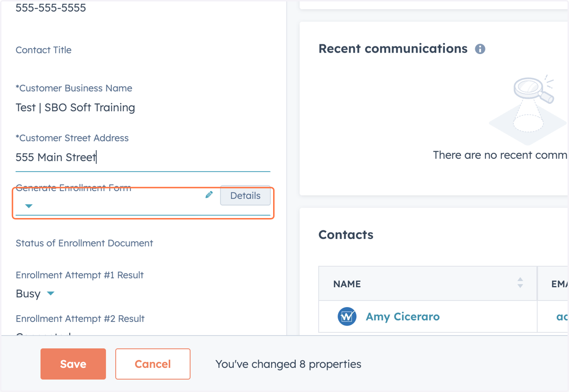
Task: Click Amy Ciceraro's avatar icon
Action: (347, 317)
